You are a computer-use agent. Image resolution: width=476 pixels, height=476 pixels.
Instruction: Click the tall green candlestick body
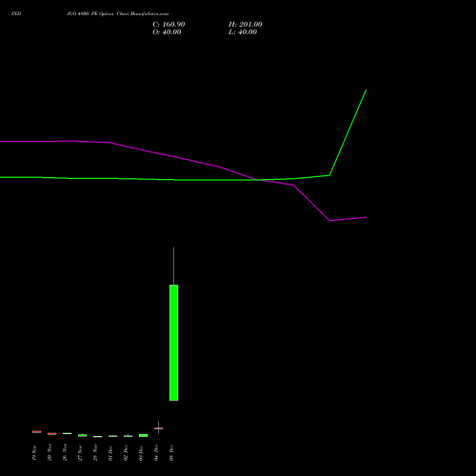coord(173,343)
